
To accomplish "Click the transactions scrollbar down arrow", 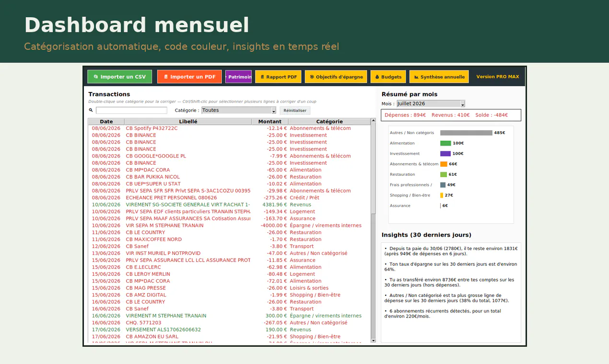I will tap(374, 340).
